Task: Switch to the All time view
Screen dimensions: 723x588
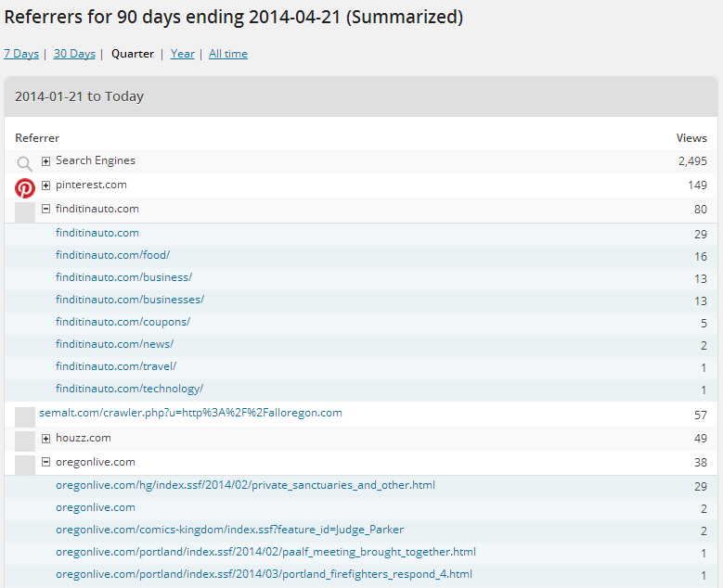Action: tap(228, 54)
